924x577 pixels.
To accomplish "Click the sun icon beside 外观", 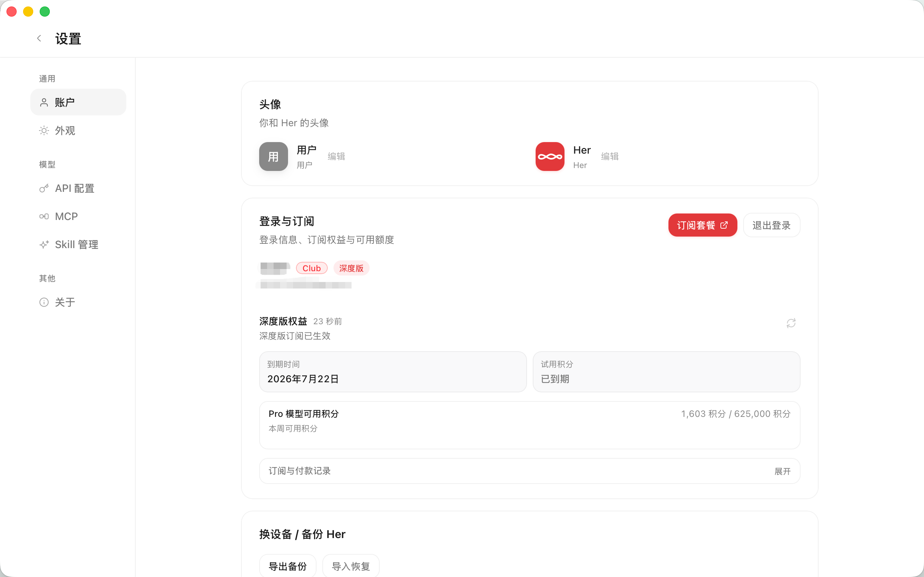I will 44,131.
